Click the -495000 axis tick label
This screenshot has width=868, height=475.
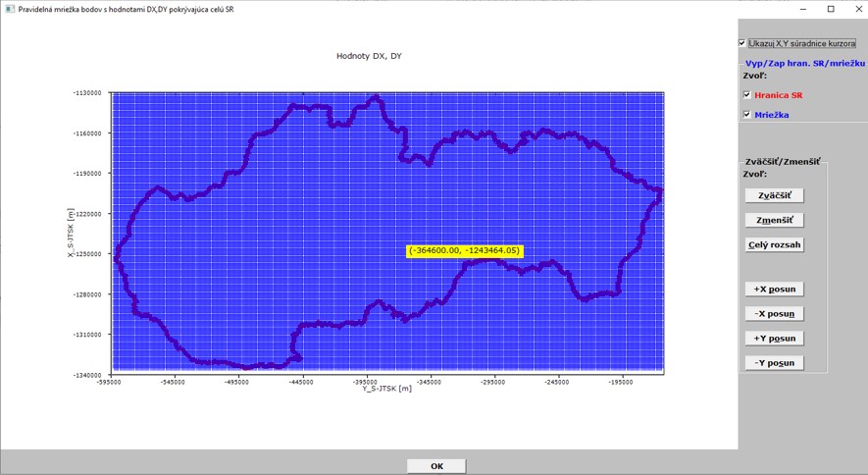click(237, 382)
